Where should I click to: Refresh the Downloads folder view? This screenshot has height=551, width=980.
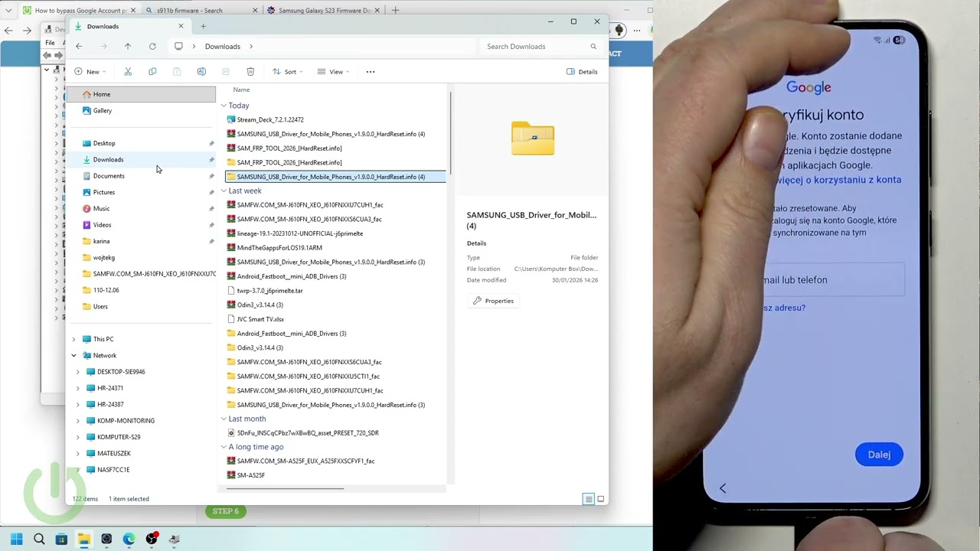(152, 47)
